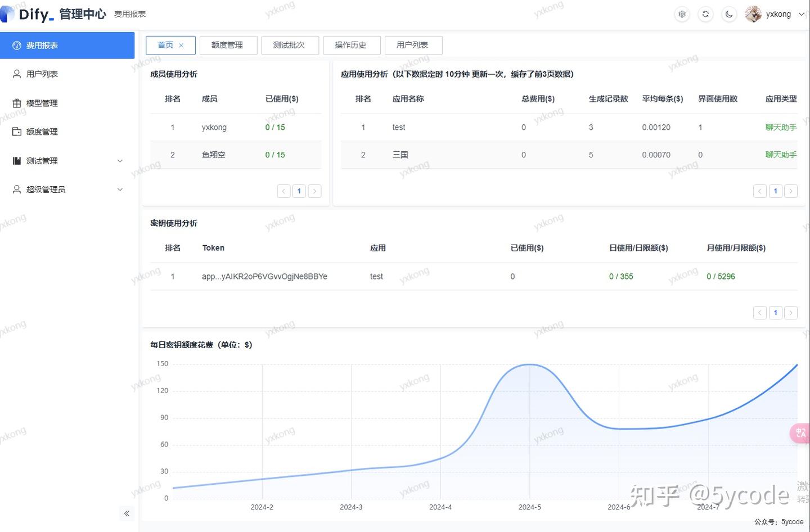Collapse the sidebar with the « button
This screenshot has height=532, width=810.
pos(127,513)
